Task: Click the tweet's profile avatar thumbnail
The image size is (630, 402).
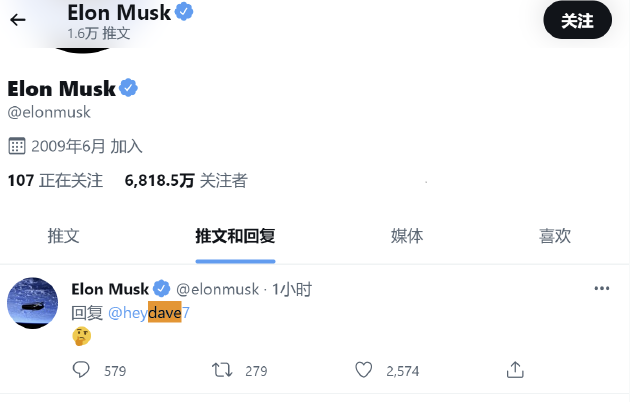Action: point(32,303)
